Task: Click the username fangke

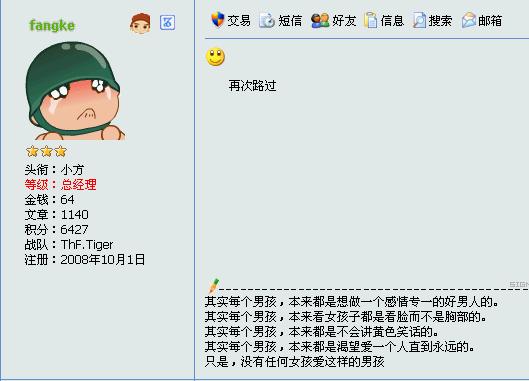Action: point(52,25)
